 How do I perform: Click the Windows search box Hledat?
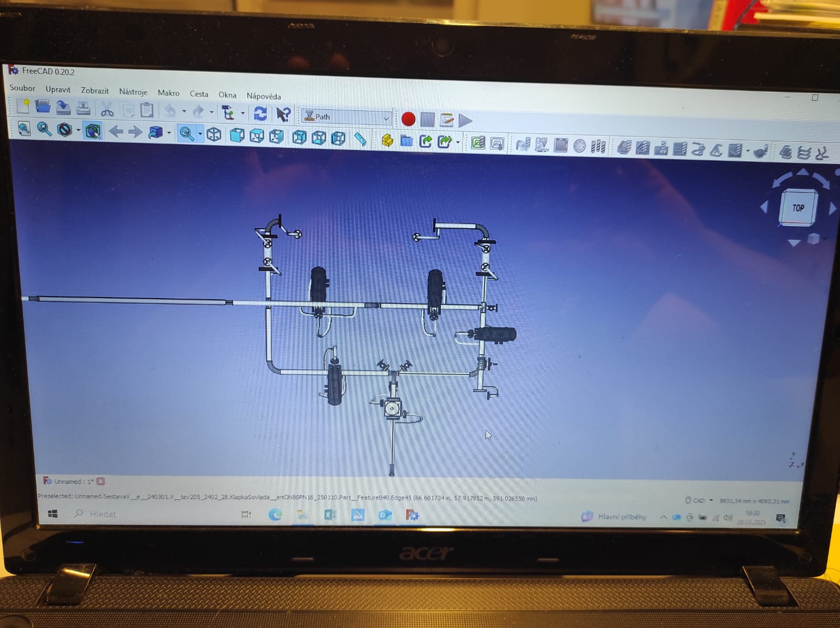pos(103,514)
